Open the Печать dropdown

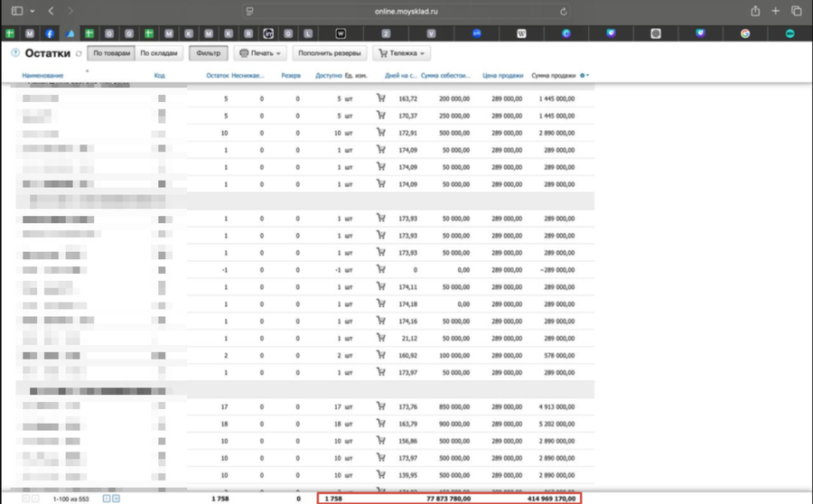click(x=260, y=53)
